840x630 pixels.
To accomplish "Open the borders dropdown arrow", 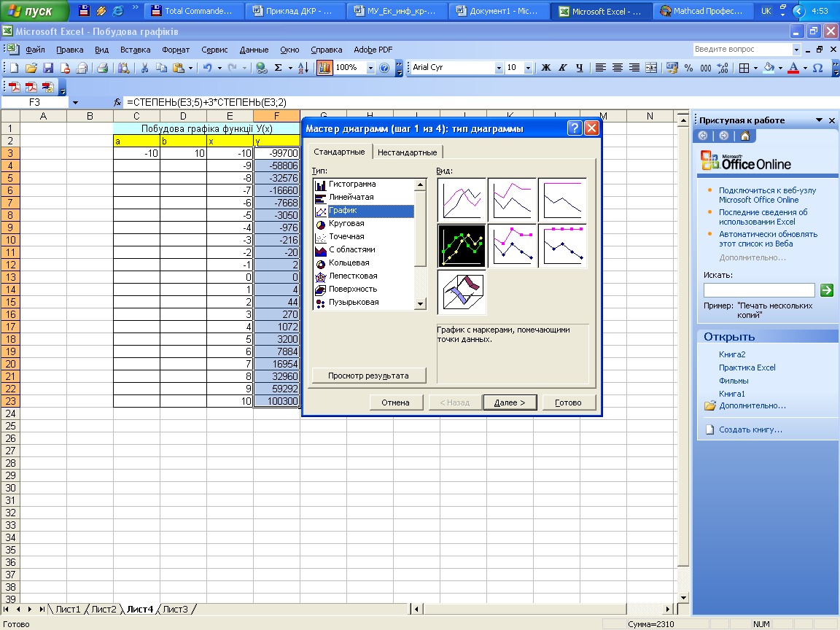I will pos(755,68).
